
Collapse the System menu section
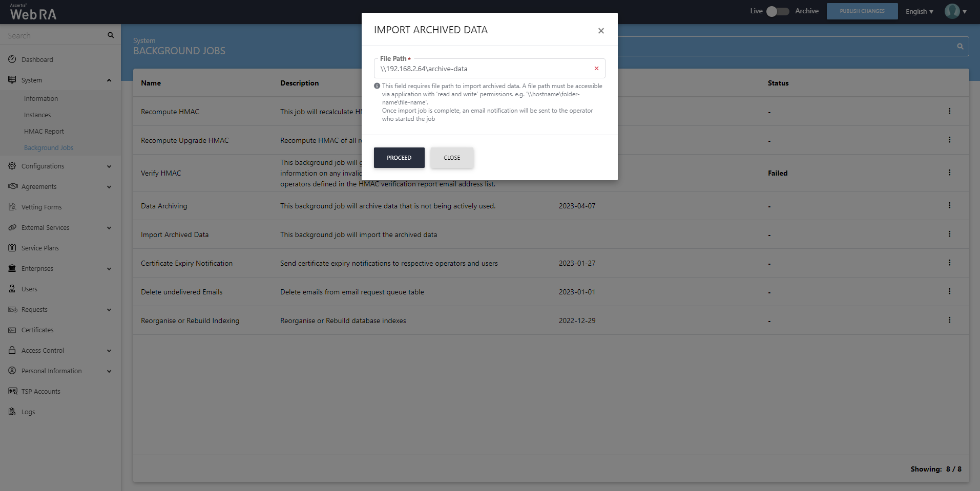(x=109, y=80)
